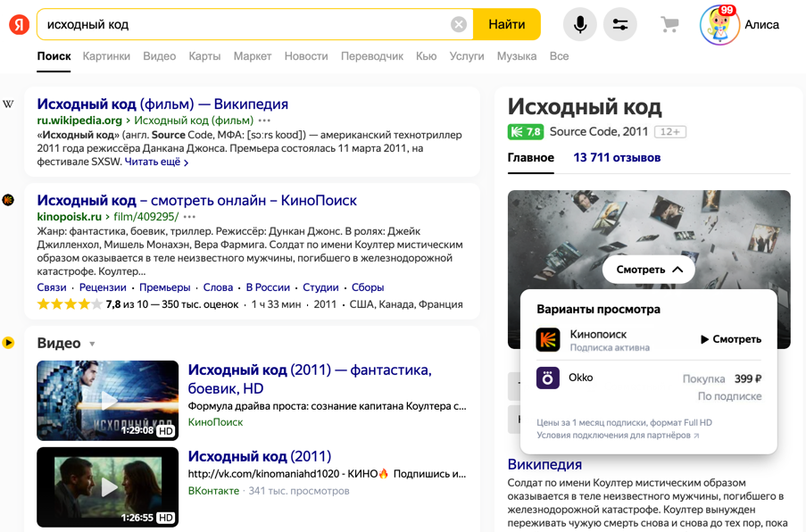Expand Читать ещё in Wikipedia snippet
The height and width of the screenshot is (532, 806).
pyautogui.click(x=156, y=162)
